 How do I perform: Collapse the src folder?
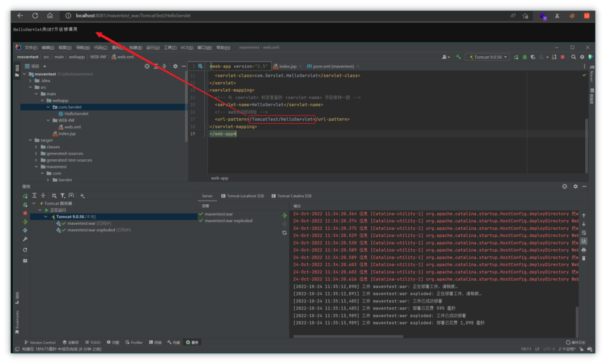(31, 88)
